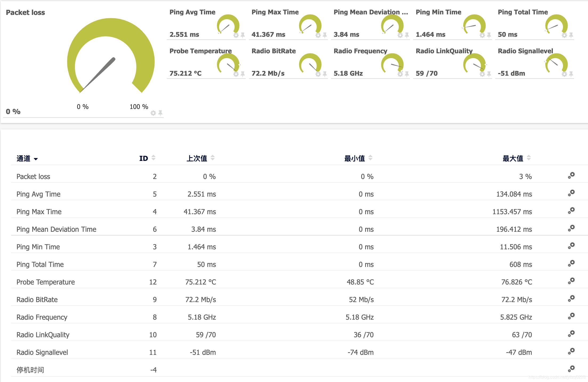This screenshot has height=382, width=588.
Task: Click the 1153.457 ms maximum value cell
Action: click(512, 212)
